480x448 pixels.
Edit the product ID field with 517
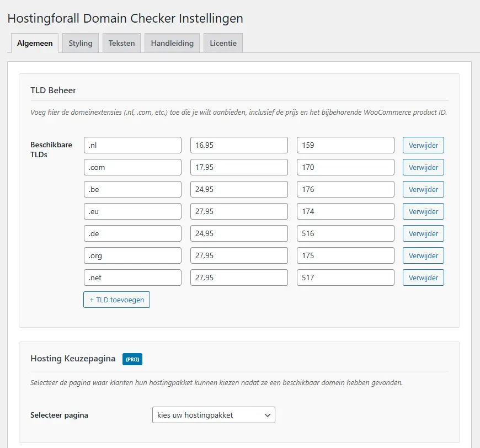pos(345,278)
